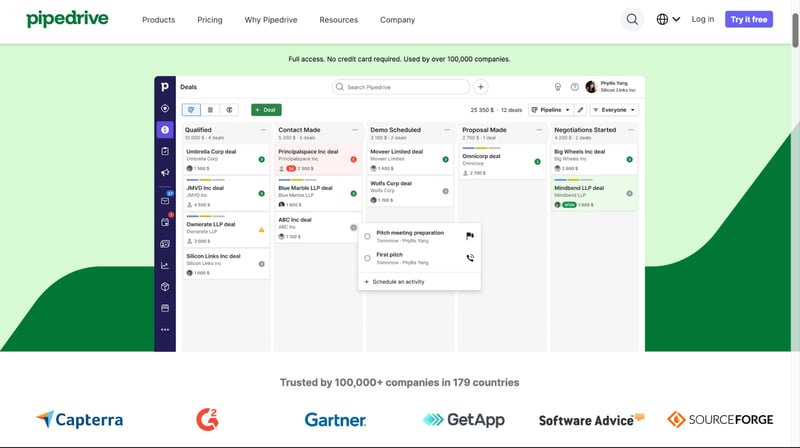Open Why Pipedrive menu
This screenshot has width=800, height=448.
pyautogui.click(x=270, y=20)
